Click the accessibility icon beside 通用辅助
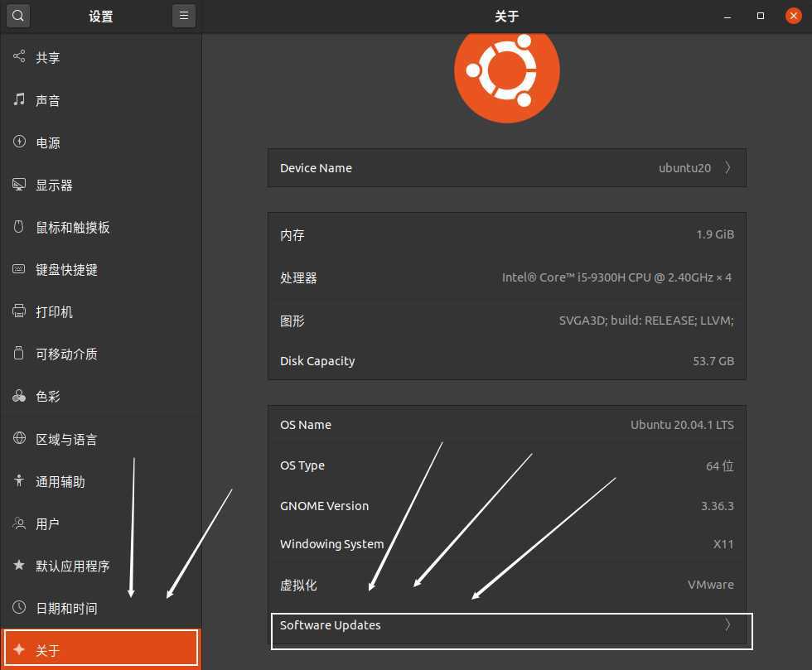812x670 pixels. click(19, 481)
